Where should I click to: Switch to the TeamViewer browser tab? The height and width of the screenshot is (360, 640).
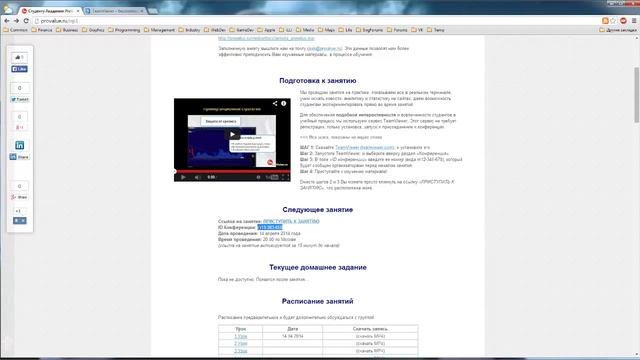coord(114,11)
